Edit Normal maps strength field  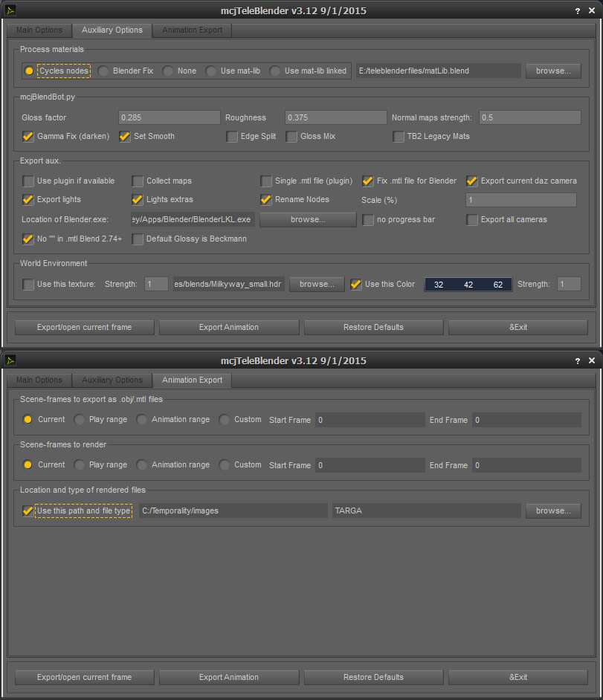tap(529, 118)
